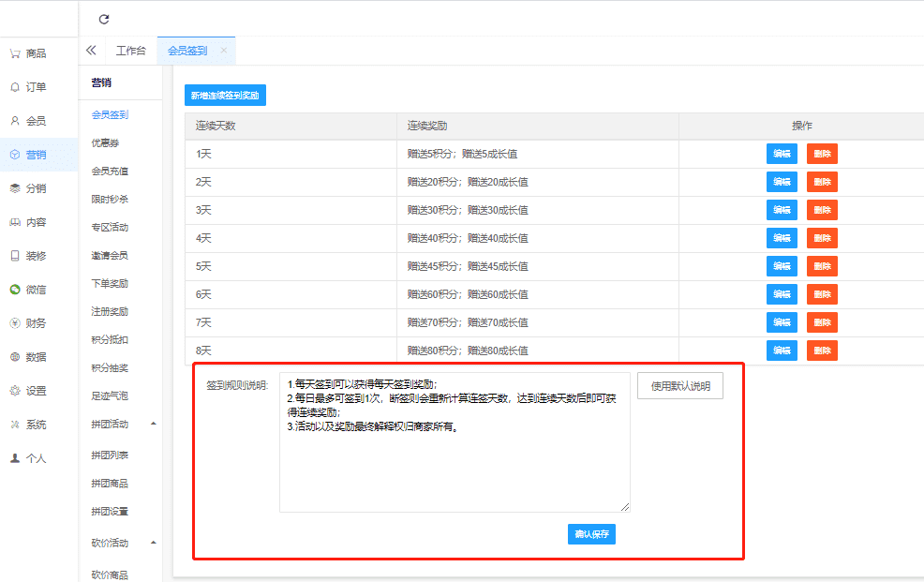
Task: Delete the 8天 reward row
Action: coord(822,351)
